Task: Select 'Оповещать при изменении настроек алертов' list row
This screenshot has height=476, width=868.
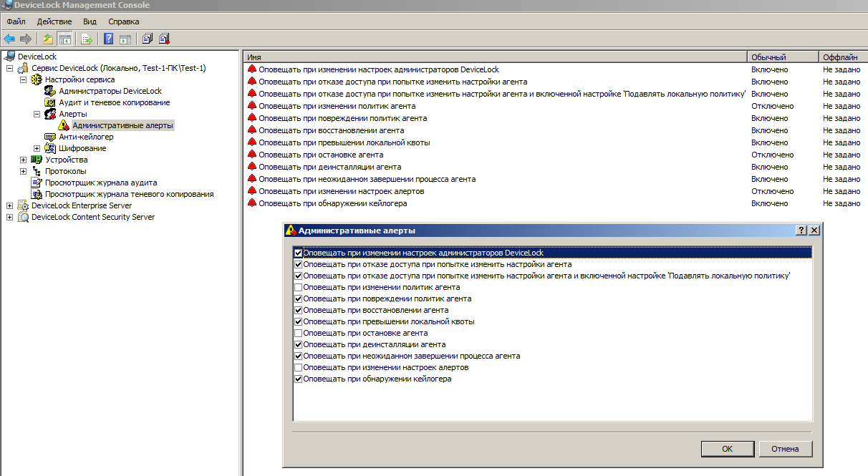Action: [x=556, y=191]
